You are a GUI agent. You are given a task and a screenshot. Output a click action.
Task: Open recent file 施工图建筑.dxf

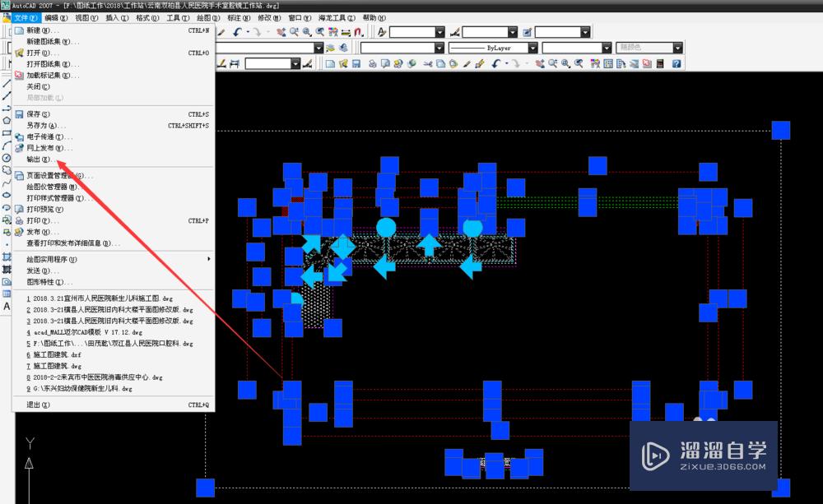pyautogui.click(x=53, y=354)
